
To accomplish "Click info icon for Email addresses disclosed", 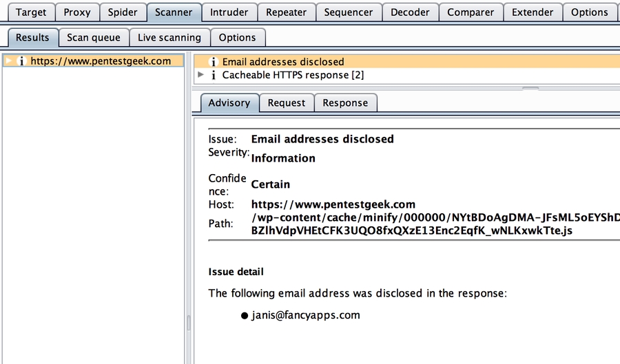I will pyautogui.click(x=213, y=62).
